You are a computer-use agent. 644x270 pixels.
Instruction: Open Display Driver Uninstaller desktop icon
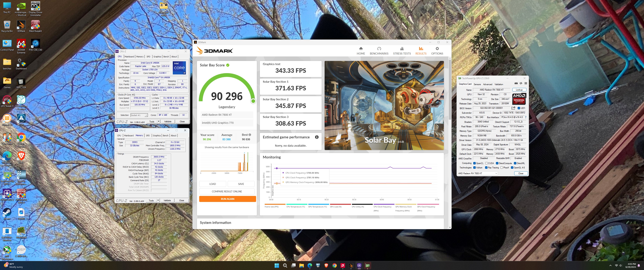tap(36, 9)
